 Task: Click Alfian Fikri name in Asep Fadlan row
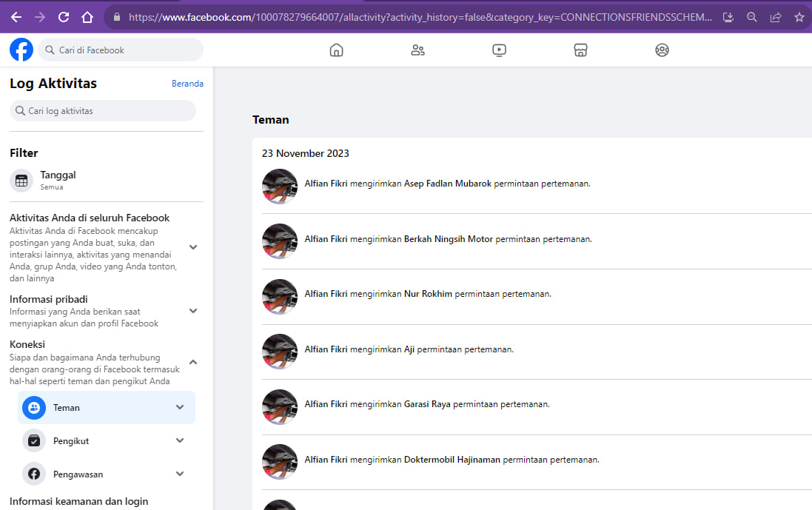pyautogui.click(x=326, y=184)
